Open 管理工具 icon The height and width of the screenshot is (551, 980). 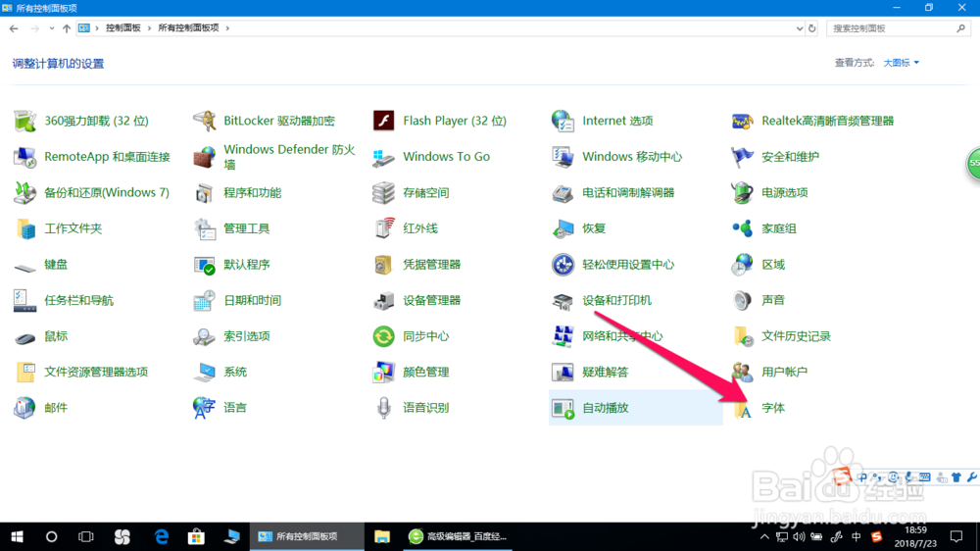[x=205, y=228]
